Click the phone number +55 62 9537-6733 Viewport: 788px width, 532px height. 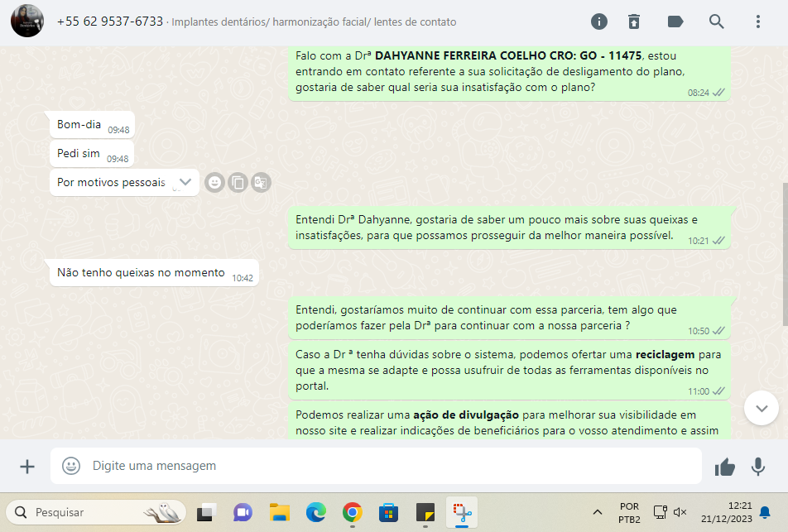click(110, 22)
